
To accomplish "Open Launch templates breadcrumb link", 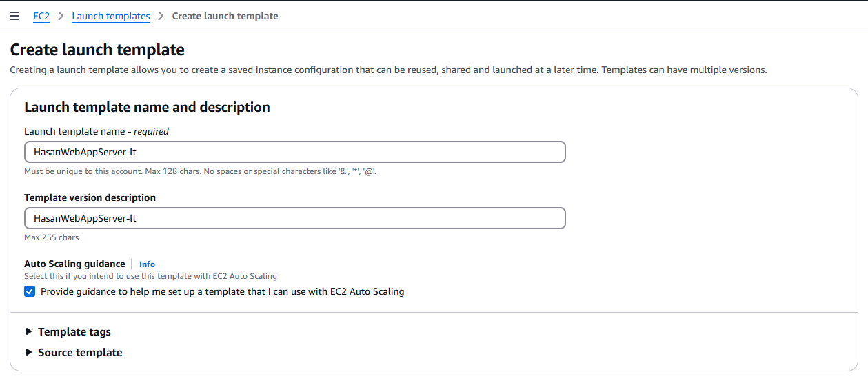I will pyautogui.click(x=111, y=16).
